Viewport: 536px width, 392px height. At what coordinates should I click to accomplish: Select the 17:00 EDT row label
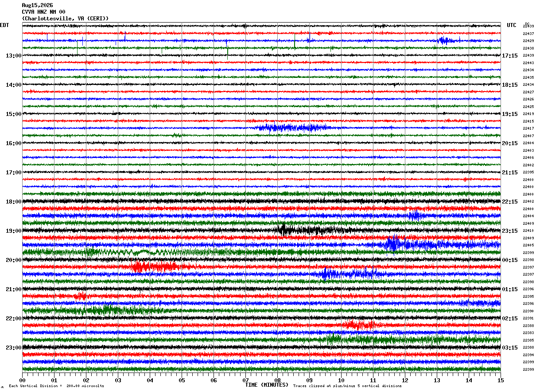[14, 173]
